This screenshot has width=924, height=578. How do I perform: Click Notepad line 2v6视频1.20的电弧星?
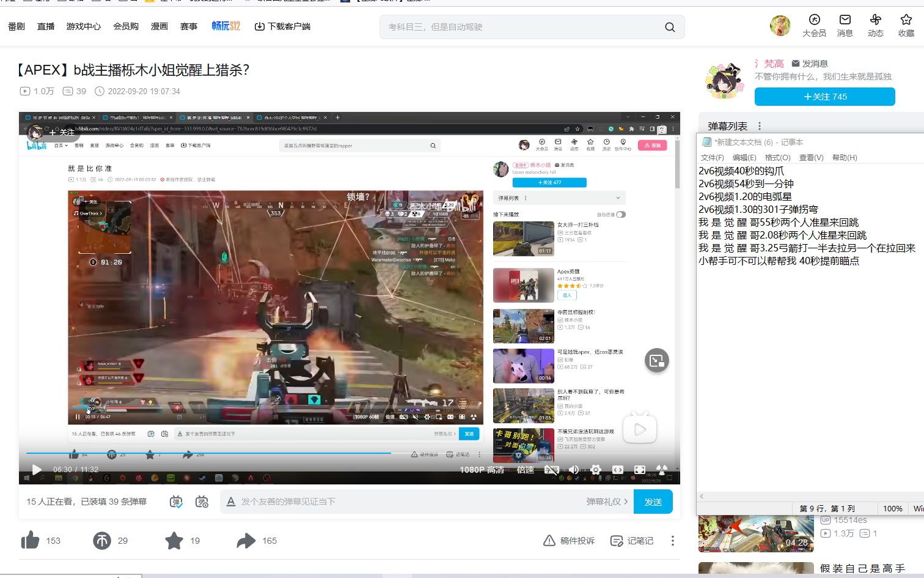click(745, 196)
